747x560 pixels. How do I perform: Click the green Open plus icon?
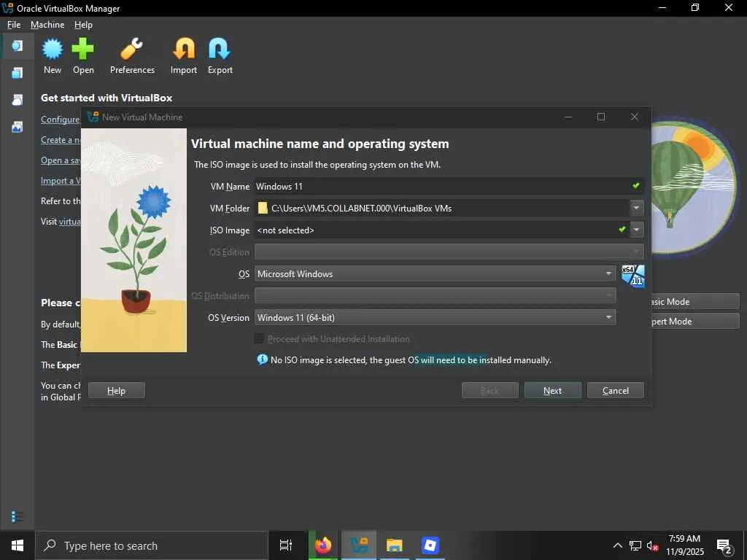point(83,49)
